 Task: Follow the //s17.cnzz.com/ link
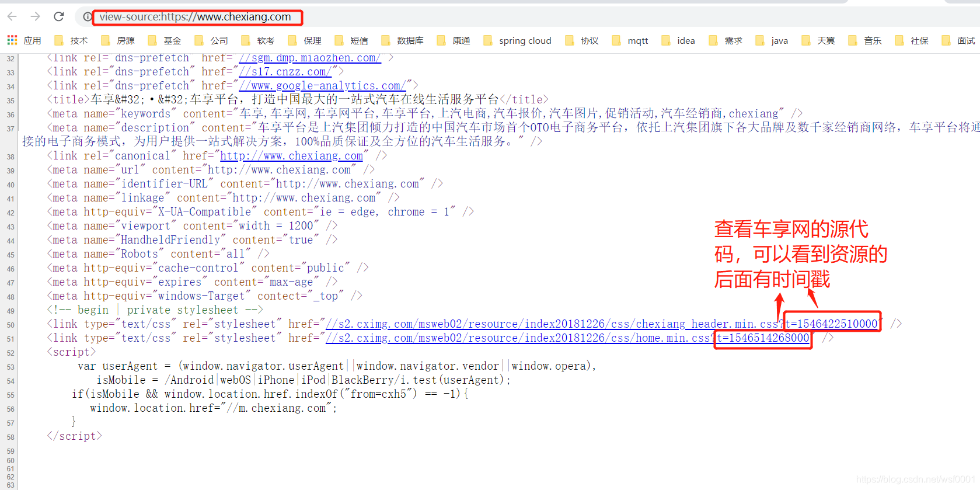285,71
